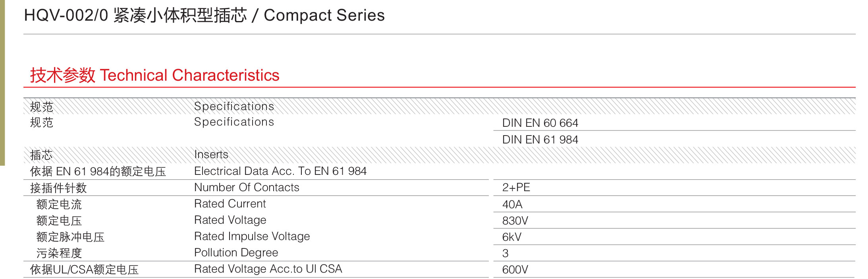Click the 600V UL/CSA voltage value
This screenshot has width=868, height=279.
click(x=515, y=270)
